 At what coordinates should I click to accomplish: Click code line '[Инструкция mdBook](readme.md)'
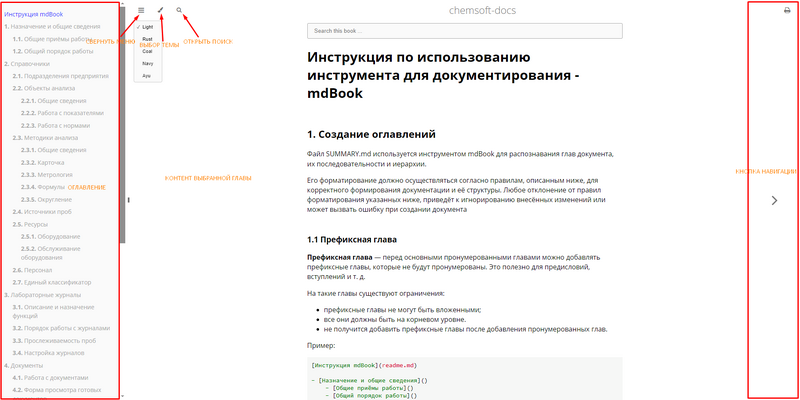[363, 365]
